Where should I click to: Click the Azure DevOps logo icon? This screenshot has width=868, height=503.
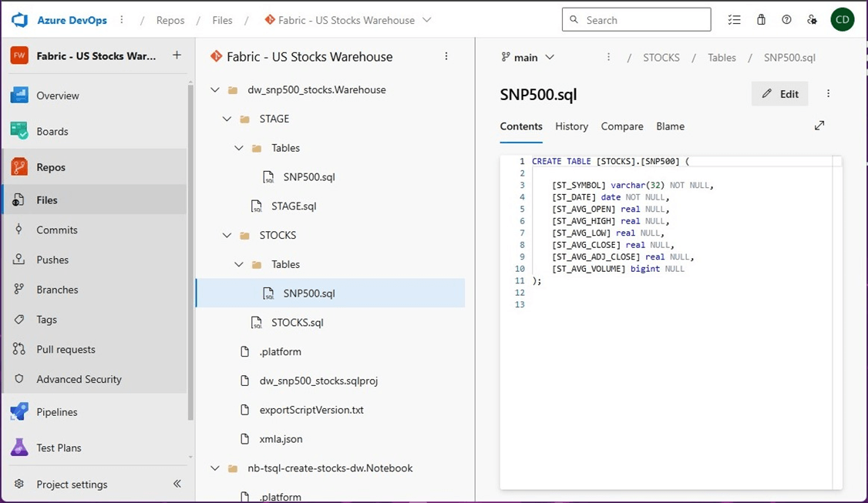pos(20,20)
